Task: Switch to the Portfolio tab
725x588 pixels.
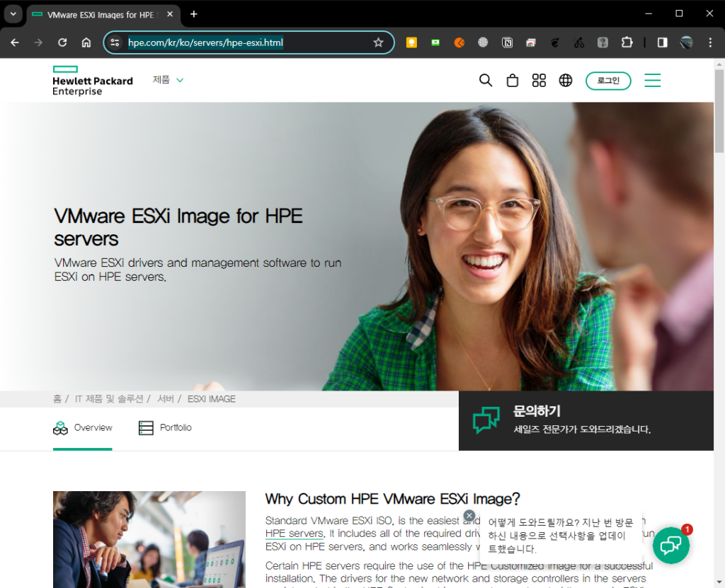Action: click(x=165, y=428)
